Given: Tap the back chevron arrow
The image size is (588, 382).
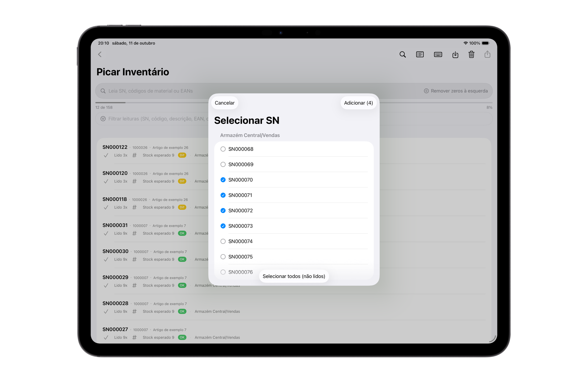Looking at the screenshot, I should [x=100, y=54].
